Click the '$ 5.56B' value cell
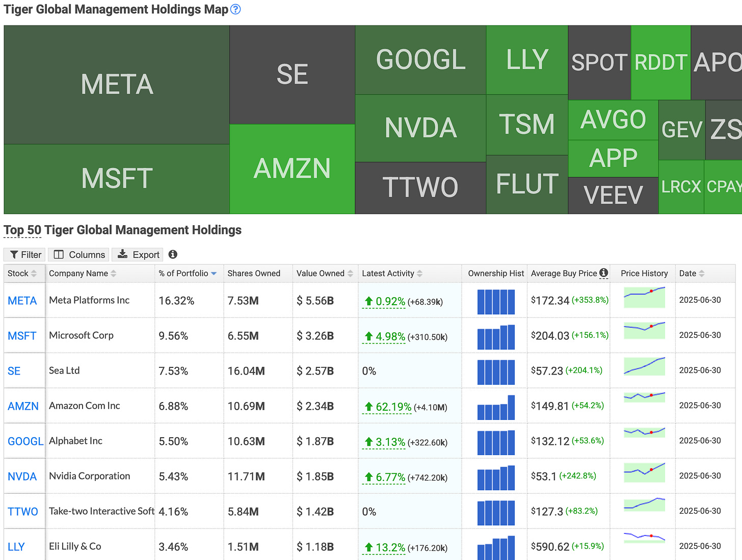 [x=315, y=301]
